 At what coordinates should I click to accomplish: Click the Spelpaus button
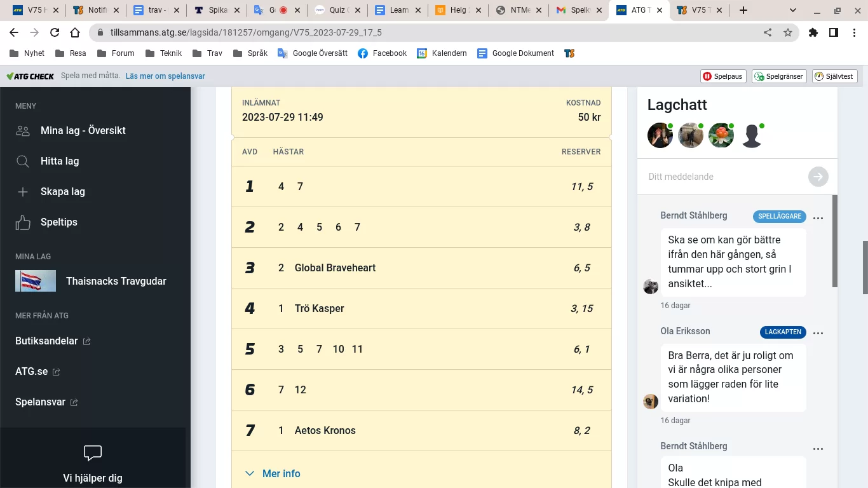coord(723,76)
